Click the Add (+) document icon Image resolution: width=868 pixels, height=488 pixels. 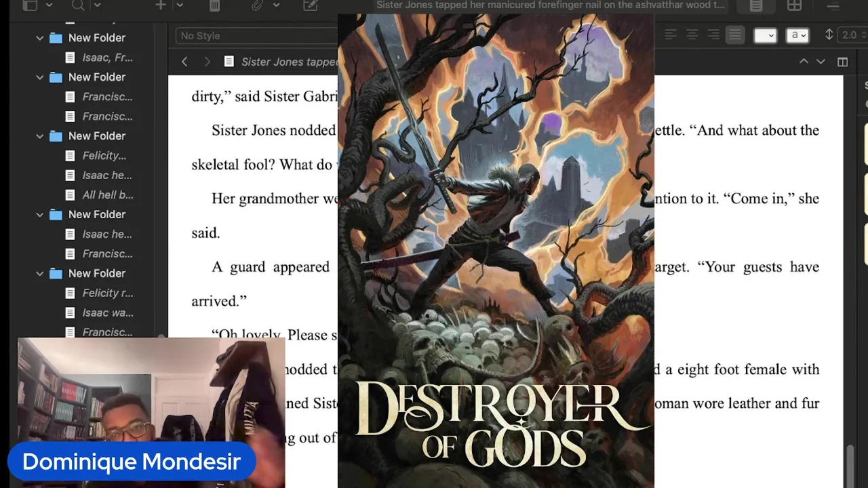click(x=161, y=5)
